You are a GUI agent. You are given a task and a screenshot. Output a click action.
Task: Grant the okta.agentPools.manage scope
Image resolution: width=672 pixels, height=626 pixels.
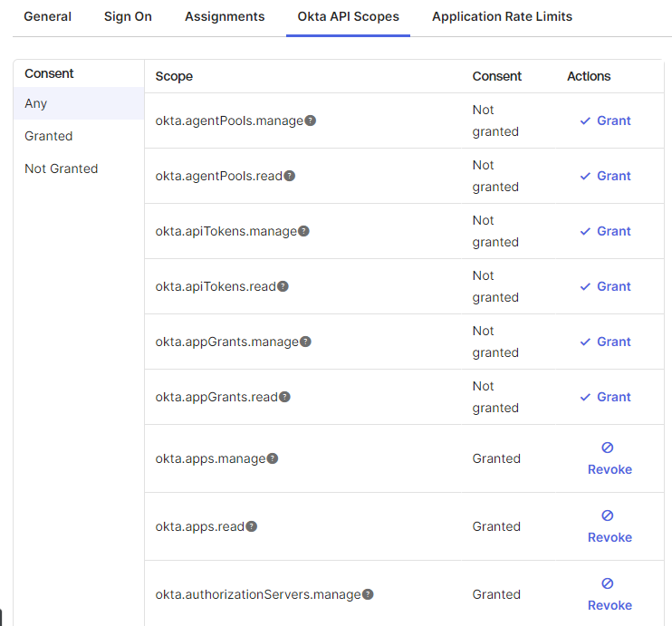[605, 120]
